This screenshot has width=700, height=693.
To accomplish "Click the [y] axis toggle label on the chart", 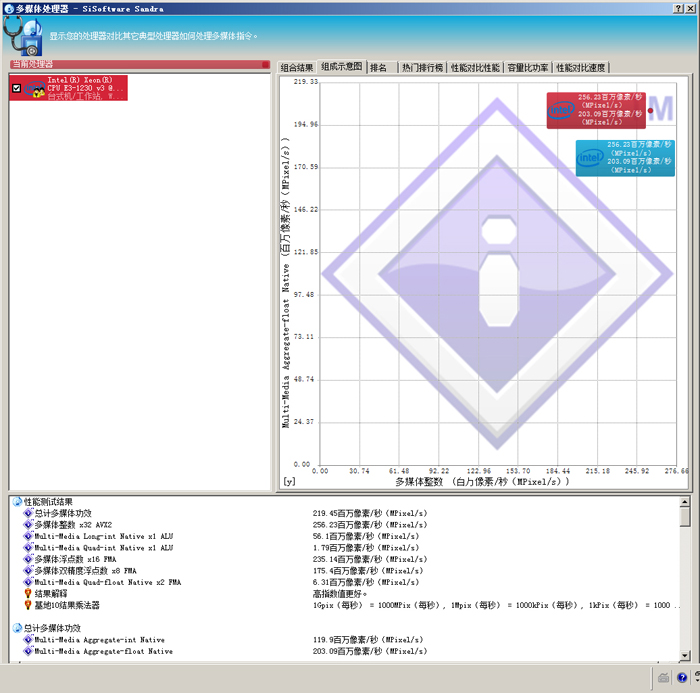I will (289, 481).
